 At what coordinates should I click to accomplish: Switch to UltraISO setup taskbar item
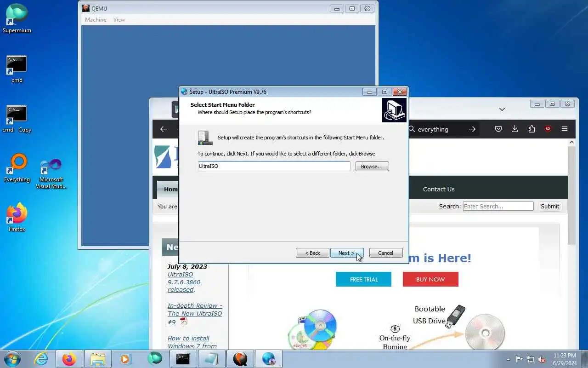click(269, 359)
